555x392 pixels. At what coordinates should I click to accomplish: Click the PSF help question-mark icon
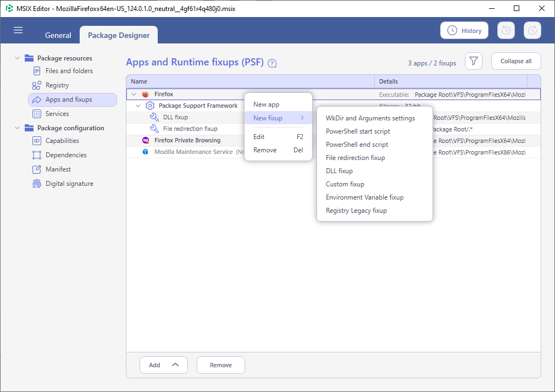272,63
